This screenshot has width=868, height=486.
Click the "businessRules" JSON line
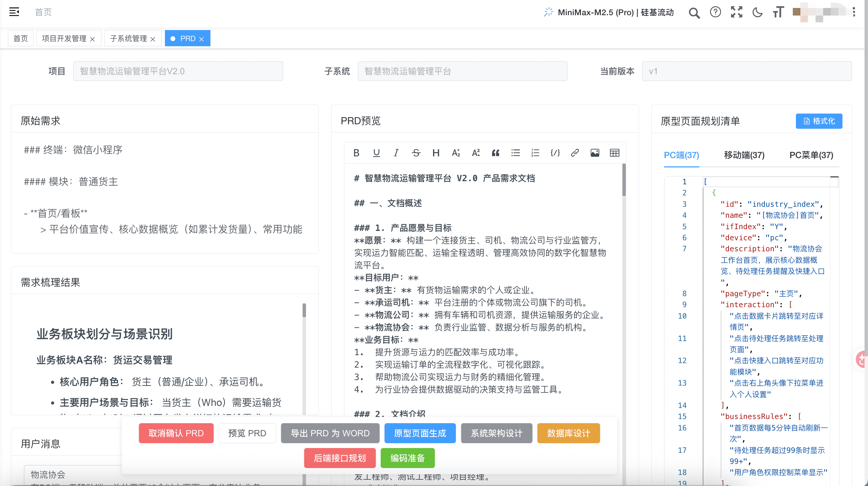coord(761,416)
